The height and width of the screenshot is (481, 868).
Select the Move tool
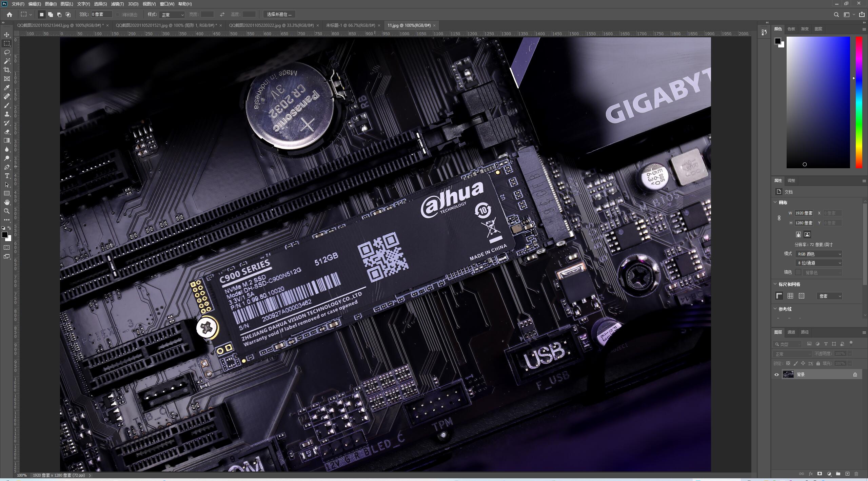(7, 35)
